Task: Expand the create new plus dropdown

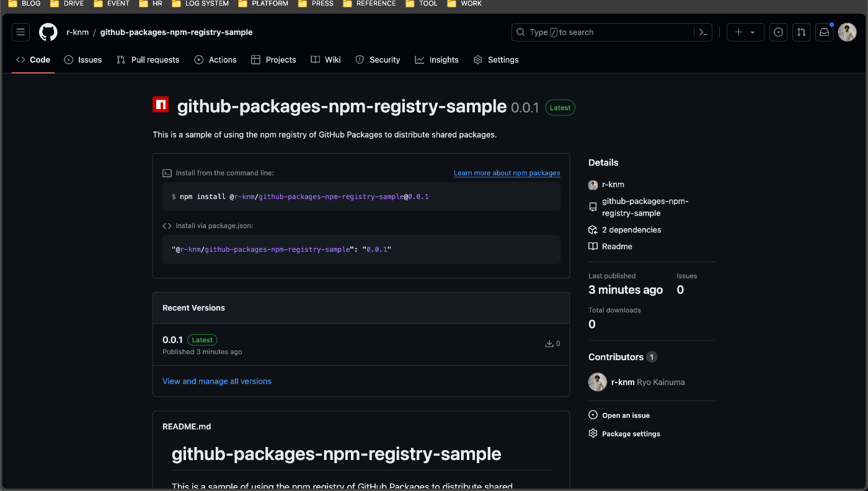Action: pyautogui.click(x=745, y=32)
